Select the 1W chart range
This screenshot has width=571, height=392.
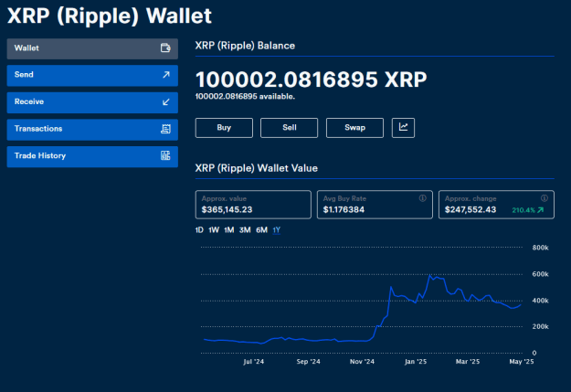pyautogui.click(x=214, y=230)
